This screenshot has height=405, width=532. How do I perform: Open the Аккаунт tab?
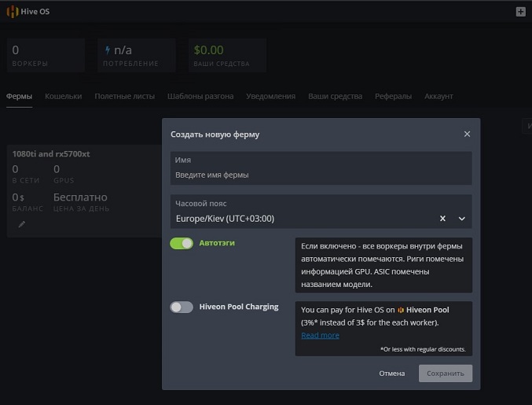pyautogui.click(x=438, y=97)
